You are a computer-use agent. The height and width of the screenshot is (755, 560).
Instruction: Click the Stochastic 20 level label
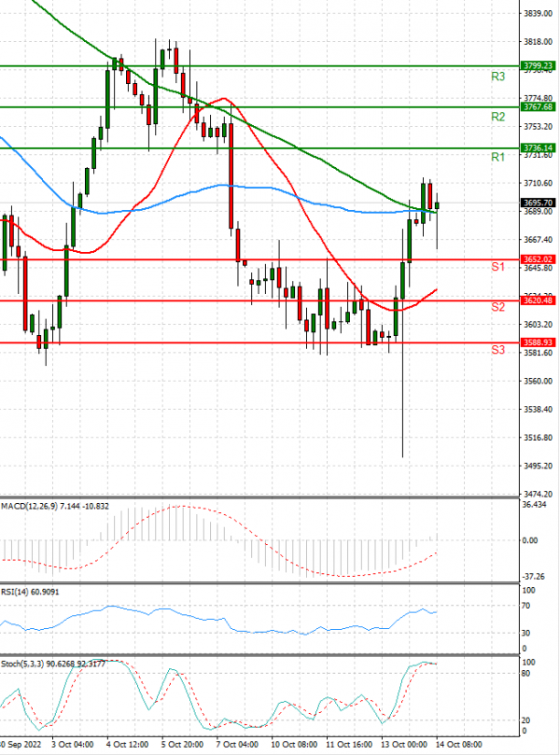coord(526,720)
